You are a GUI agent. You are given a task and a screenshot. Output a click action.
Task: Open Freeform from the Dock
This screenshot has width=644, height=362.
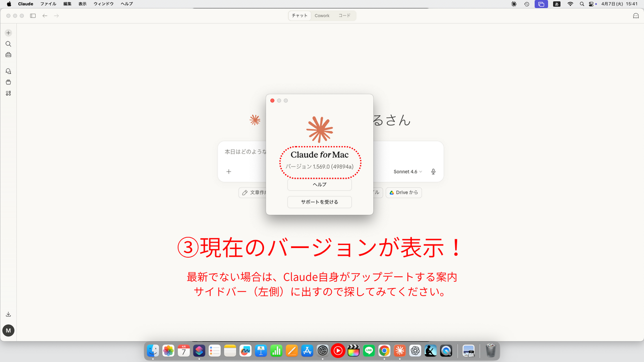click(x=245, y=350)
